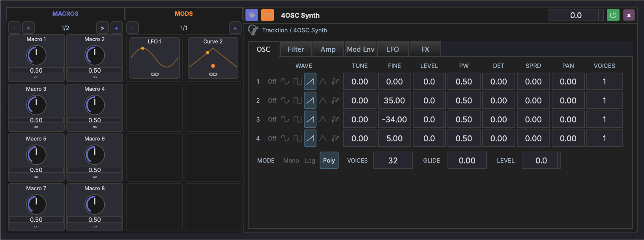Select Leg mode

(x=310, y=161)
